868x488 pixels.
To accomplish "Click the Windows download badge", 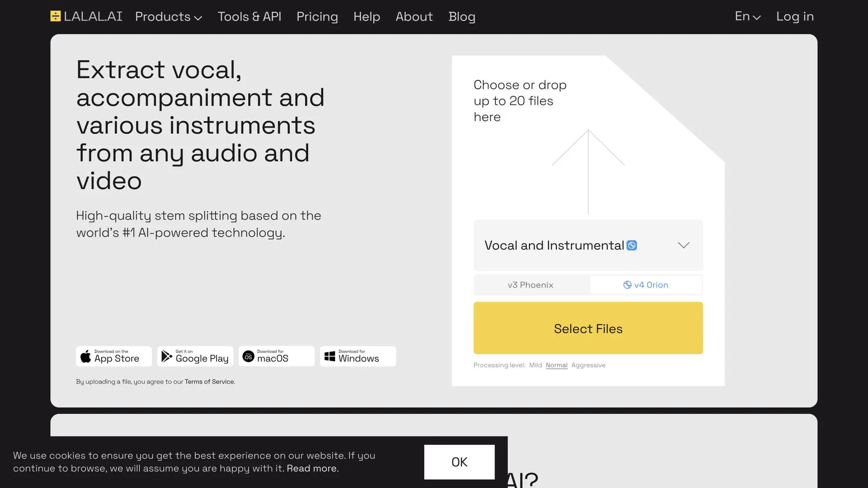I will (x=358, y=356).
